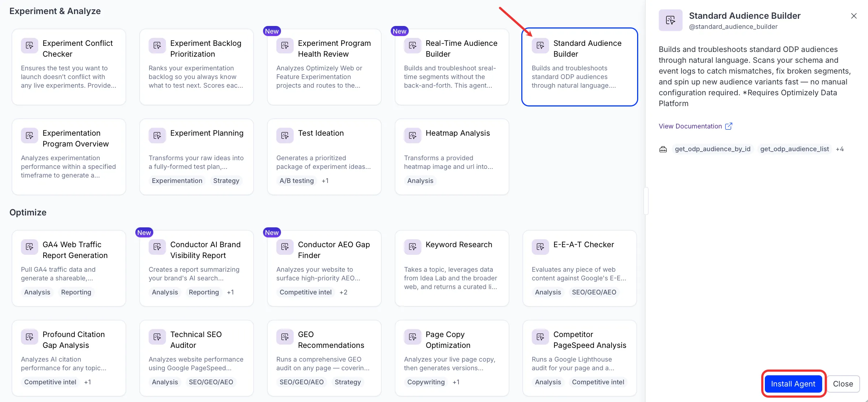Click the Experiment Conflict Checker card icon

tap(30, 45)
